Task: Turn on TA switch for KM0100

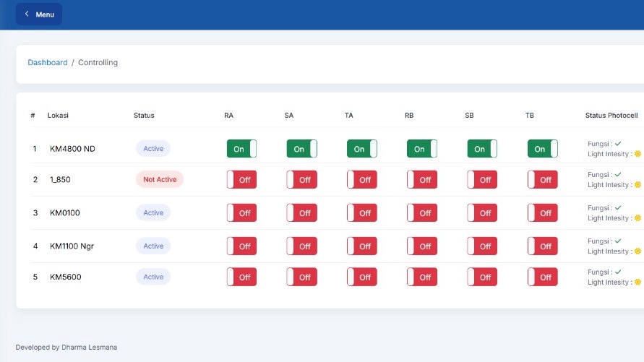Action: coord(361,213)
